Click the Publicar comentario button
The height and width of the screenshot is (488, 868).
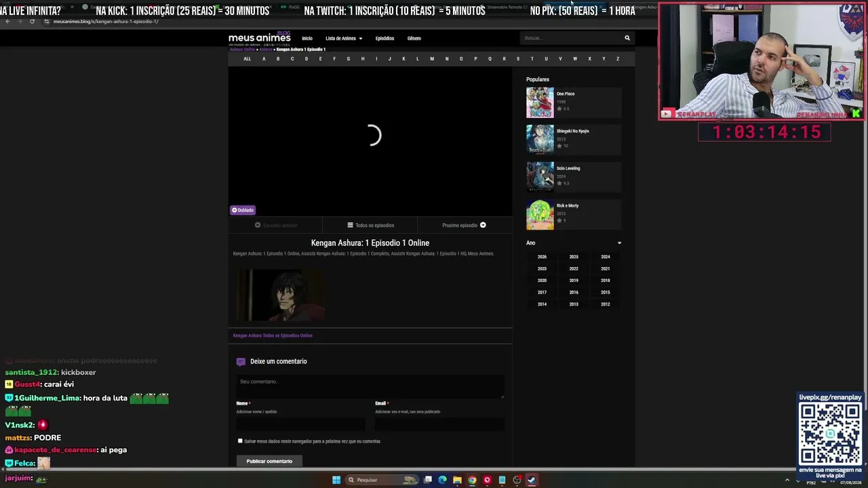[x=269, y=461]
